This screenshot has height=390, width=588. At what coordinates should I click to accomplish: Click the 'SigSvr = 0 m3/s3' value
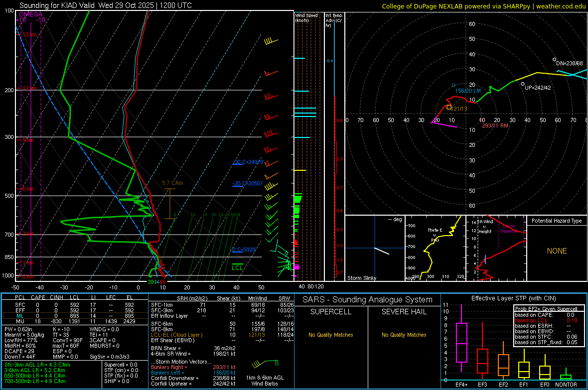point(110,357)
